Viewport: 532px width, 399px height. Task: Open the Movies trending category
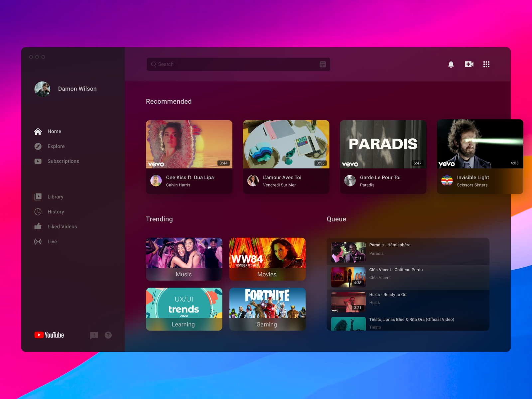tap(267, 259)
